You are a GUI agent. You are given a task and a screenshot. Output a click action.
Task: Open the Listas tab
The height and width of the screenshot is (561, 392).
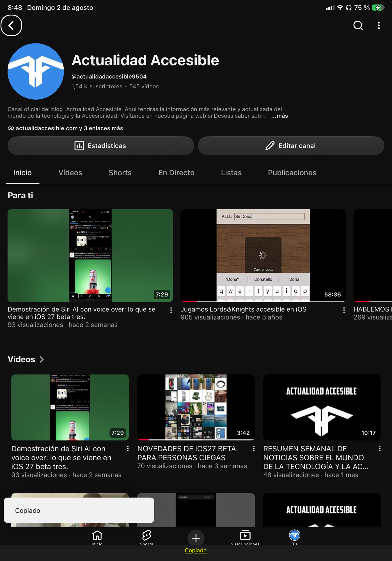231,173
